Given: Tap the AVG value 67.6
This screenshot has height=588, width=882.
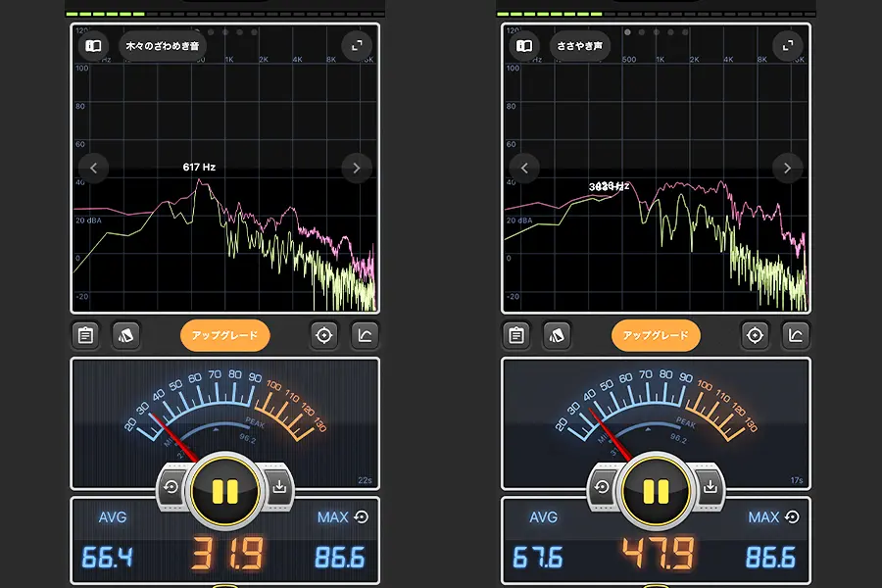Looking at the screenshot, I should [x=538, y=557].
